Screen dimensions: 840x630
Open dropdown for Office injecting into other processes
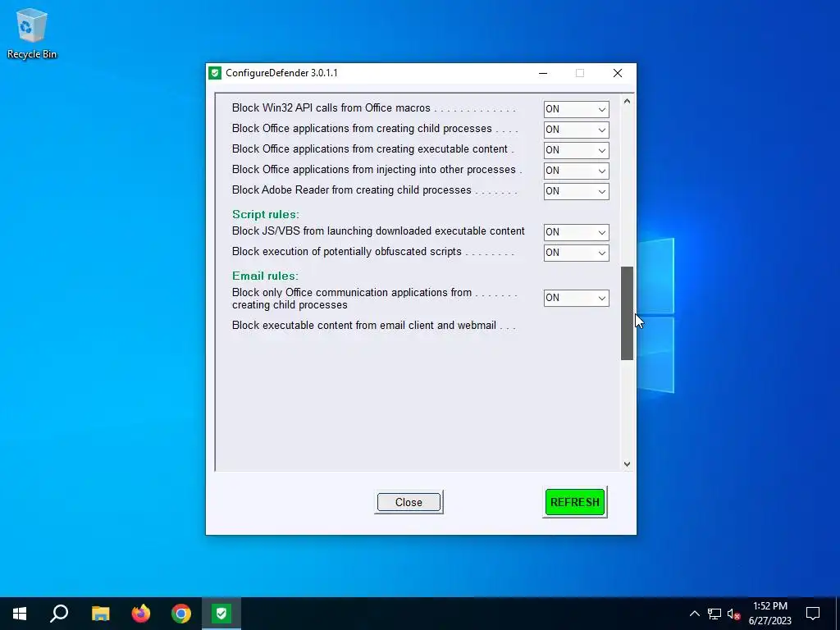tap(577, 171)
